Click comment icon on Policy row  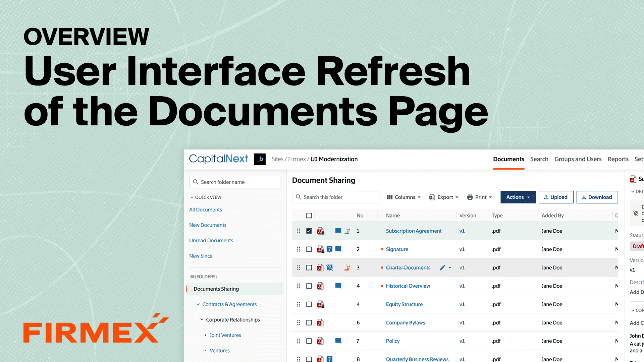pyautogui.click(x=338, y=341)
